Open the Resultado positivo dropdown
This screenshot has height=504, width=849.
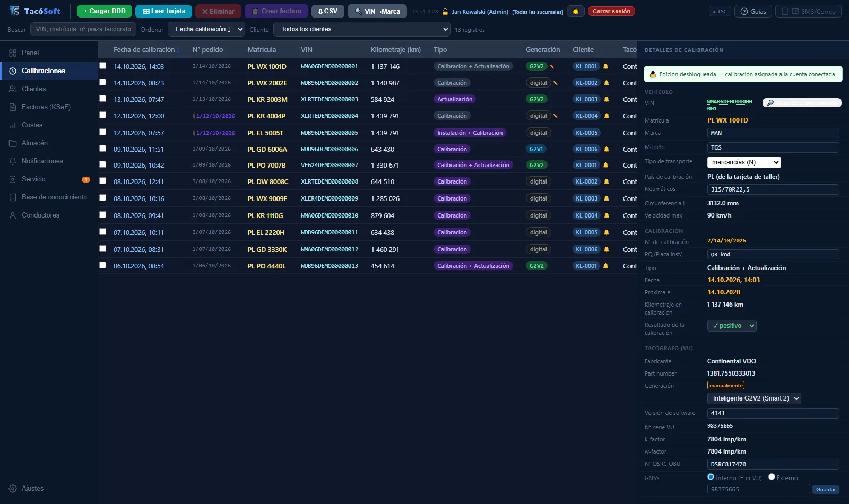coord(732,326)
